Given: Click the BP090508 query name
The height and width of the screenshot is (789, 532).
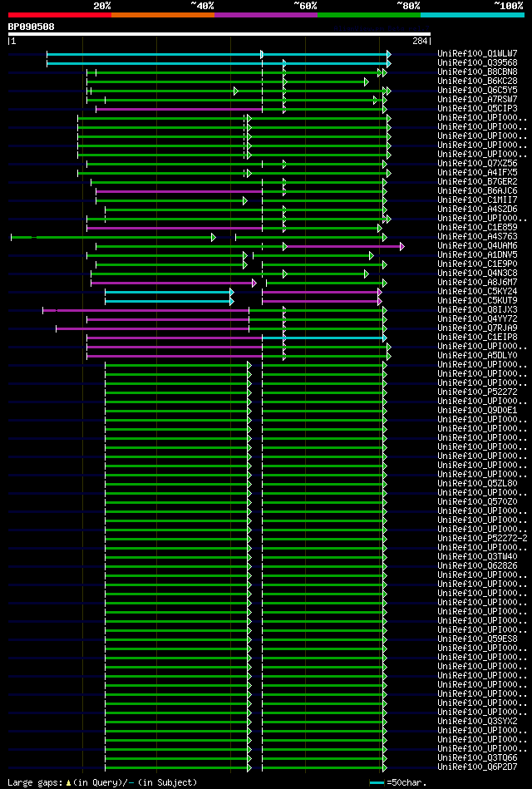Looking at the screenshot, I should 32,27.
